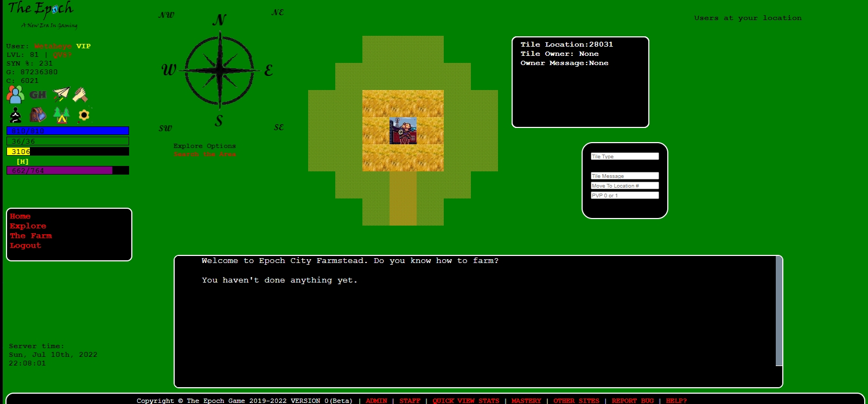Open the backpack inventory icon

(37, 115)
